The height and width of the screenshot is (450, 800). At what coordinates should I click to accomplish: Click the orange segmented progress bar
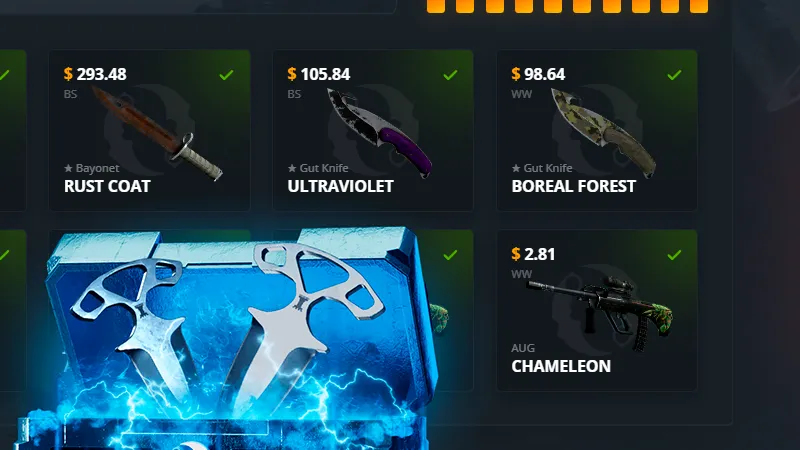pyautogui.click(x=567, y=6)
